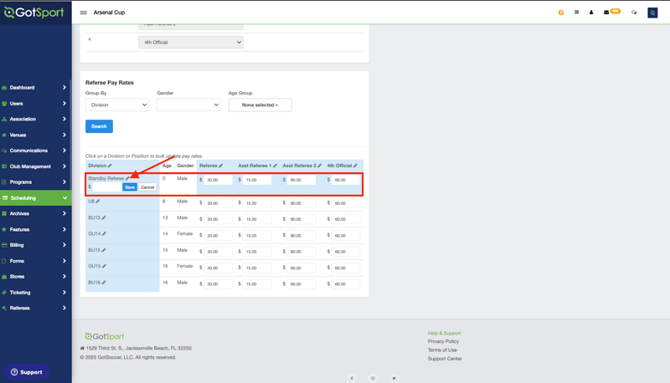Open the Privacy Policy link
The width and height of the screenshot is (670, 383).
[x=443, y=341]
